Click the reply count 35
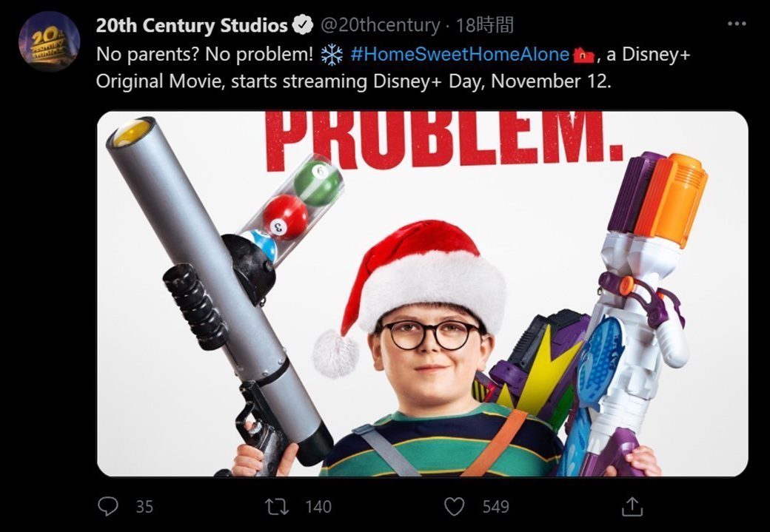Screen dimensions: 770x532 click(144, 506)
